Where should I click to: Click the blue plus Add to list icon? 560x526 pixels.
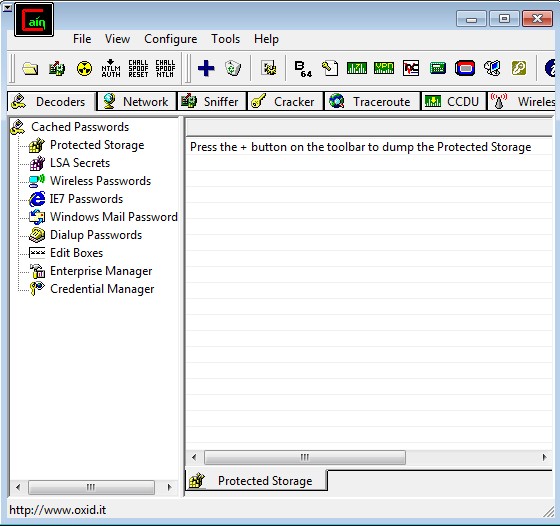tap(206, 68)
